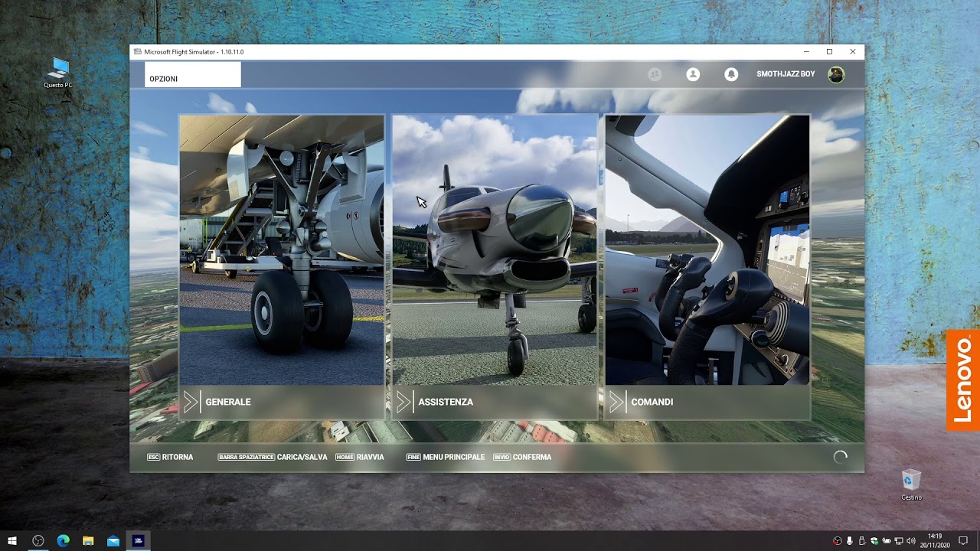
Task: Click MENU PRINCIPALE in the bottom bar
Action: tap(454, 457)
